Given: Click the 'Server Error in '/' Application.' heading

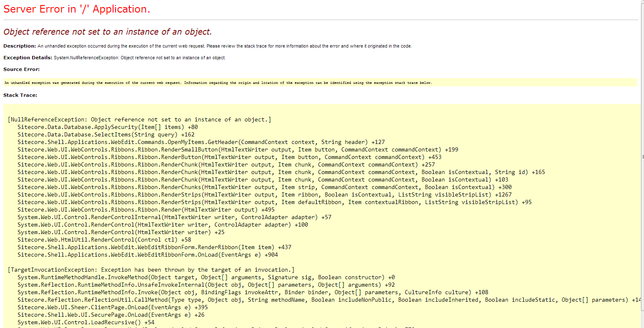Looking at the screenshot, I should coord(77,9).
